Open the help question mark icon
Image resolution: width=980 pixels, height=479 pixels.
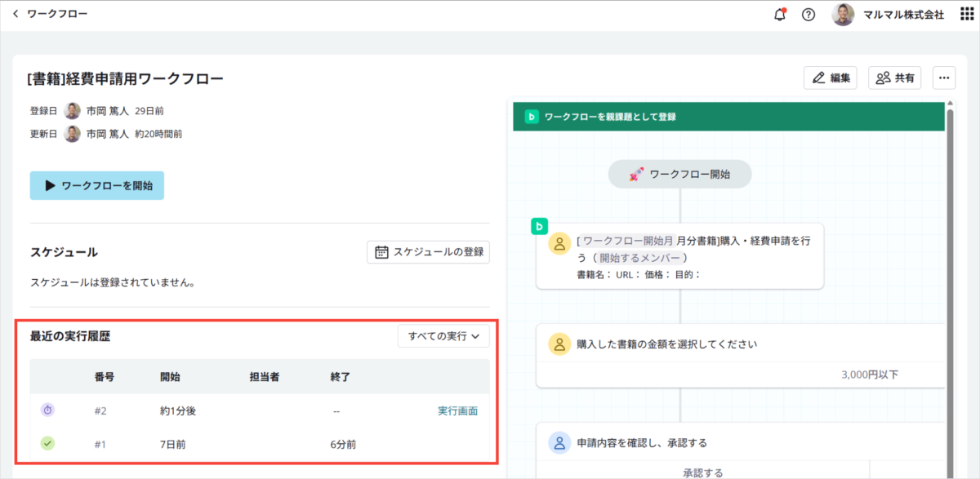(808, 15)
